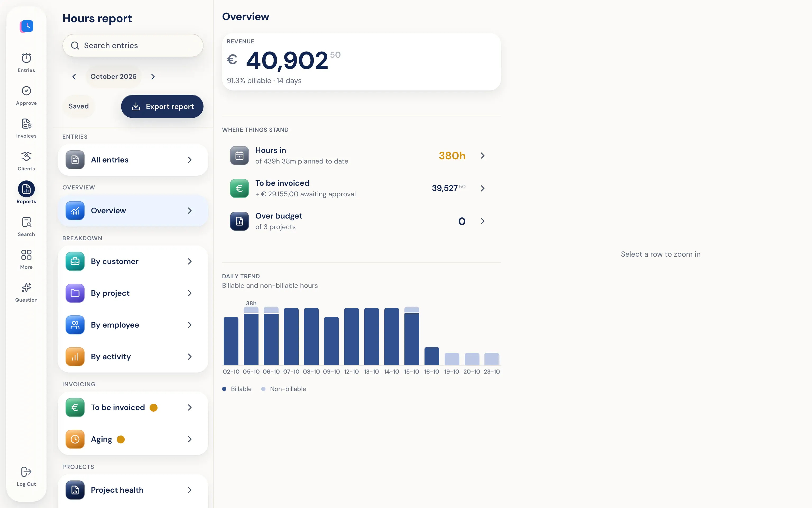Click the Billable legend dot

tap(224, 389)
